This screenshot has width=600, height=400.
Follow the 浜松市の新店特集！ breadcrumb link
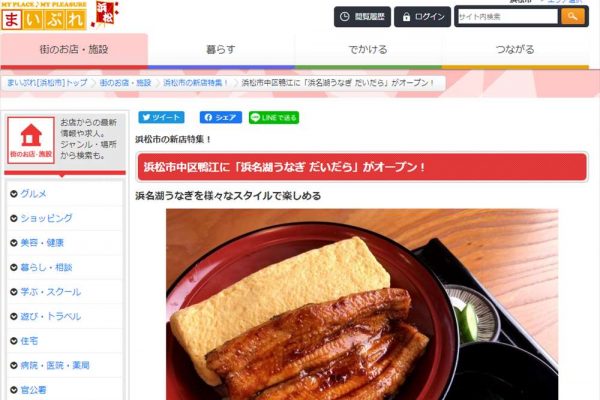pos(196,83)
